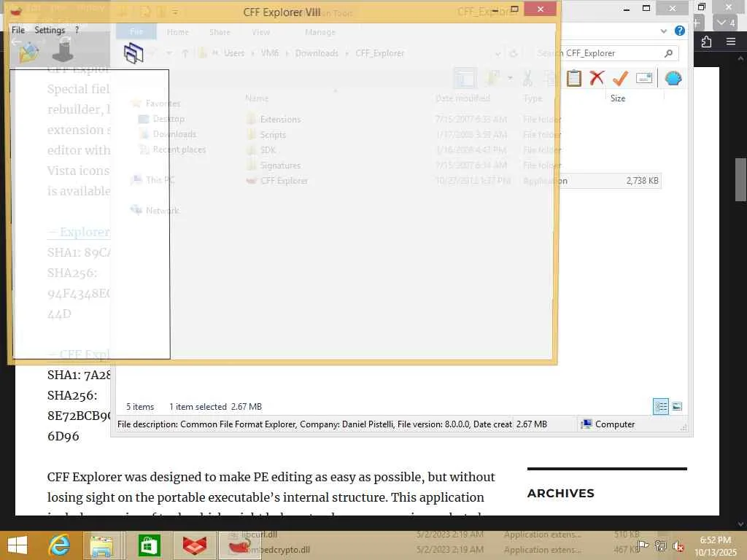The height and width of the screenshot is (560, 747).
Task: Click the File description status bar text
Action: click(x=314, y=424)
